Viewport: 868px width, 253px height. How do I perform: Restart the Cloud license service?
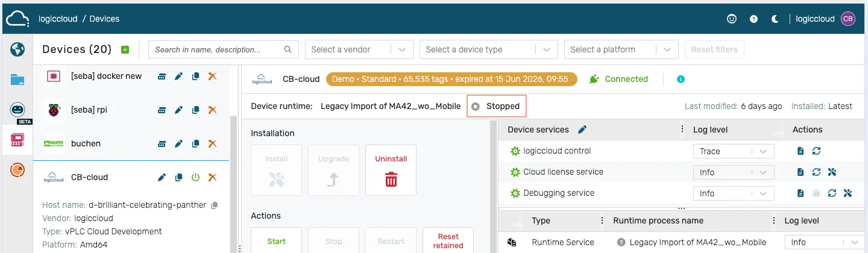point(816,172)
